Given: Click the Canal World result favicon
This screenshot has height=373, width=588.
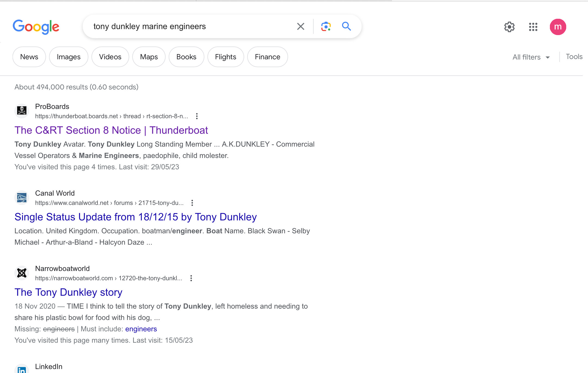Looking at the screenshot, I should (x=22, y=197).
